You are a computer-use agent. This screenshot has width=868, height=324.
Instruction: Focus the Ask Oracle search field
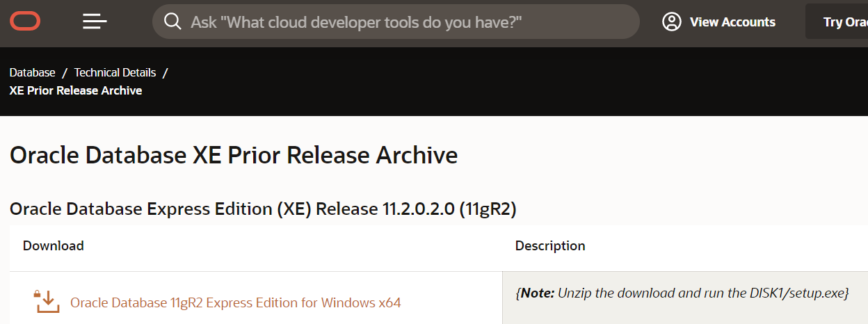396,22
